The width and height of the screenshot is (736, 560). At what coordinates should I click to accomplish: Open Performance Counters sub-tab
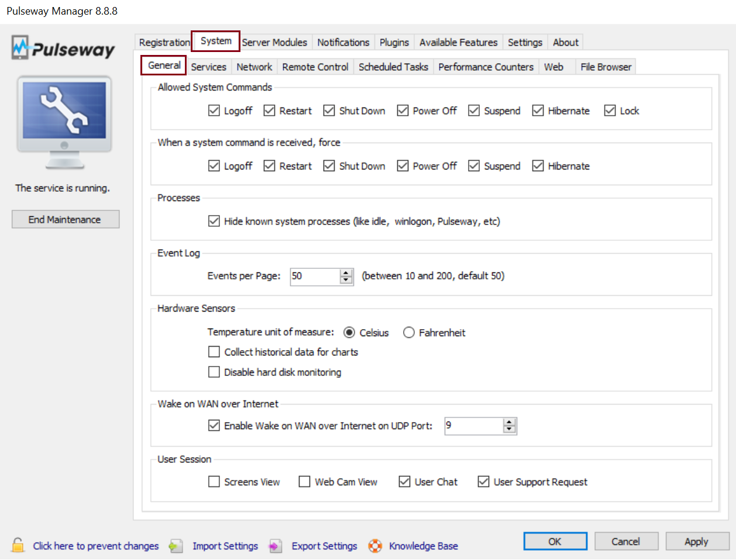click(x=486, y=67)
